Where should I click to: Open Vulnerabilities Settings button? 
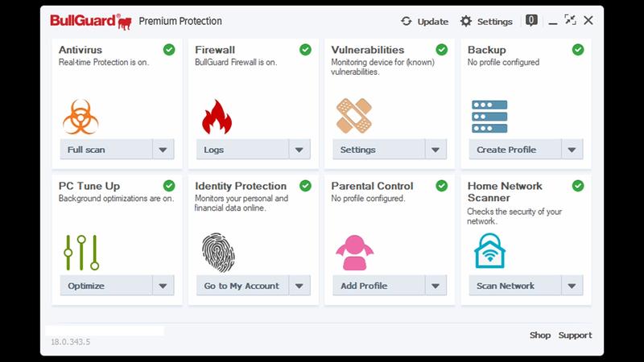click(x=379, y=150)
